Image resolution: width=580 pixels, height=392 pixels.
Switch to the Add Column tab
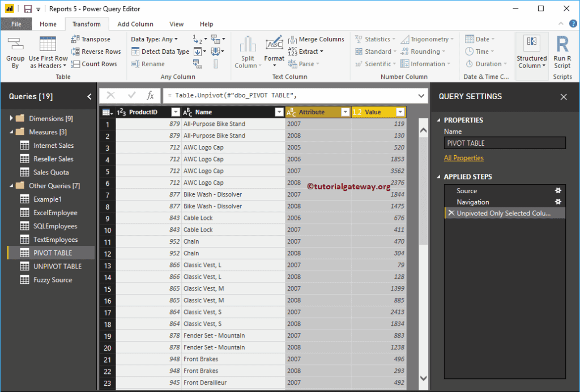pos(135,24)
